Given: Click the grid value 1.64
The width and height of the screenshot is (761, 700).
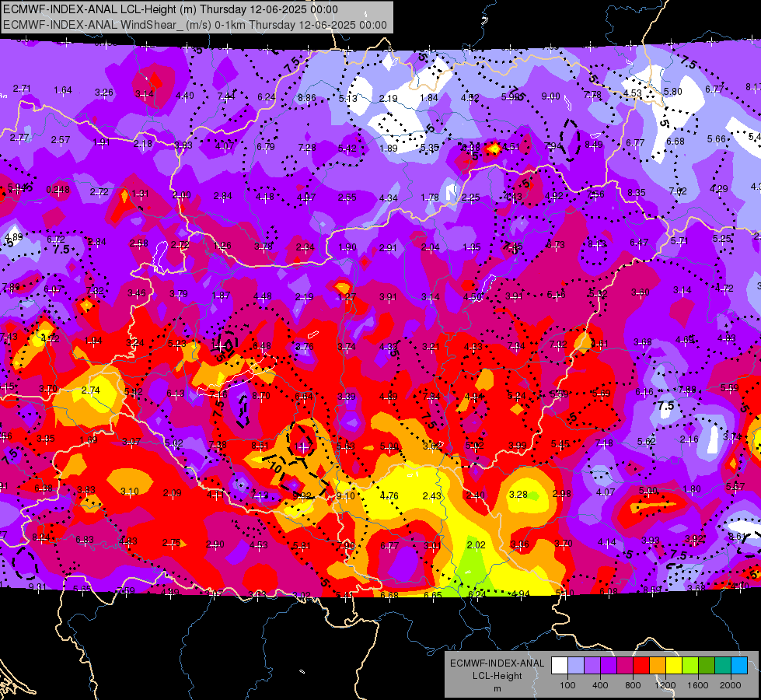Looking at the screenshot, I should pyautogui.click(x=63, y=90).
